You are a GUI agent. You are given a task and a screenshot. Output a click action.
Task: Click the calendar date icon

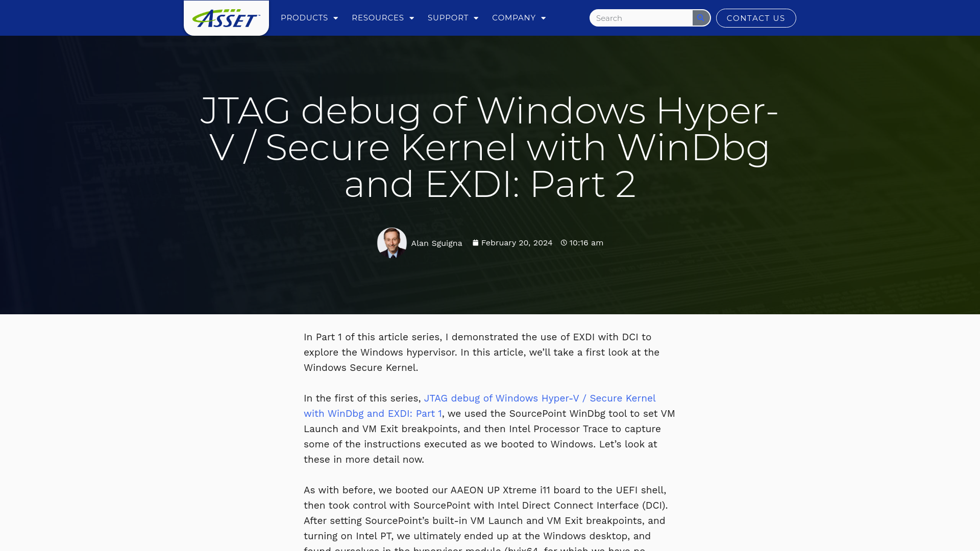[x=475, y=242]
